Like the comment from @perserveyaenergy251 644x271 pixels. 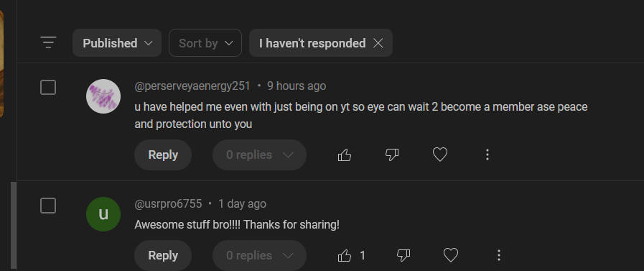pyautogui.click(x=344, y=155)
